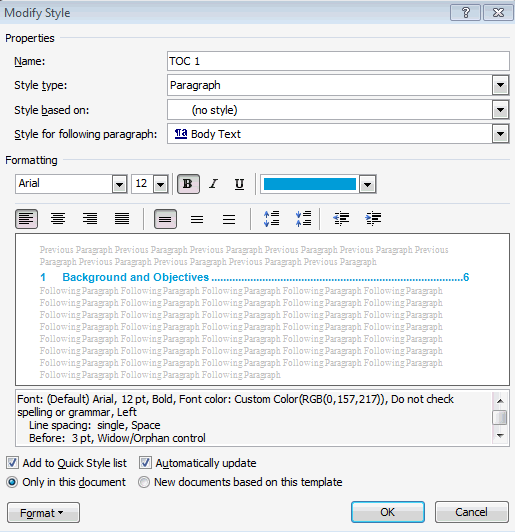This screenshot has height=532, width=515.
Task: Open the Arial font name dropdown
Action: (x=119, y=184)
